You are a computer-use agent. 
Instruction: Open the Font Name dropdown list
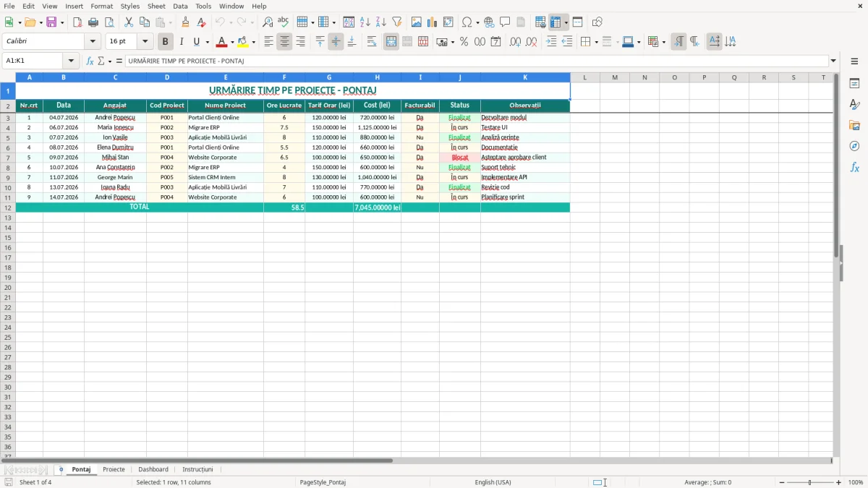[93, 42]
